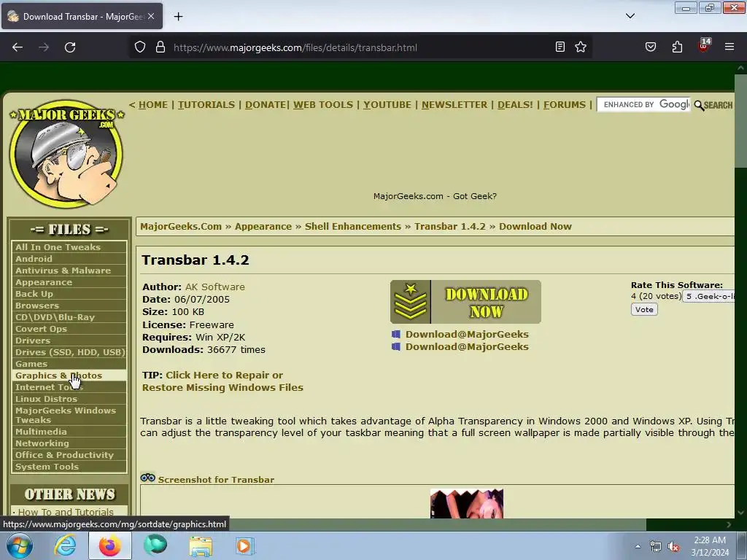Expand the list all tabs chevron
The image size is (747, 560).
[x=630, y=16]
